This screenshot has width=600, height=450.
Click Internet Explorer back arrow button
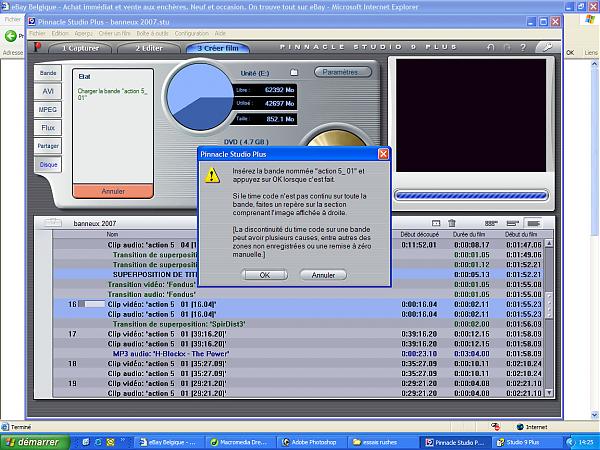[x=10, y=36]
